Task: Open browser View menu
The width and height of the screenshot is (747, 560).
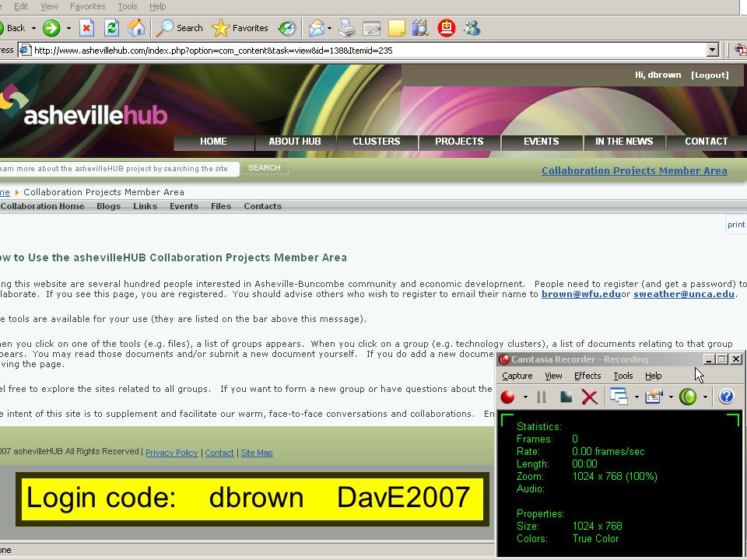Action: (x=49, y=6)
